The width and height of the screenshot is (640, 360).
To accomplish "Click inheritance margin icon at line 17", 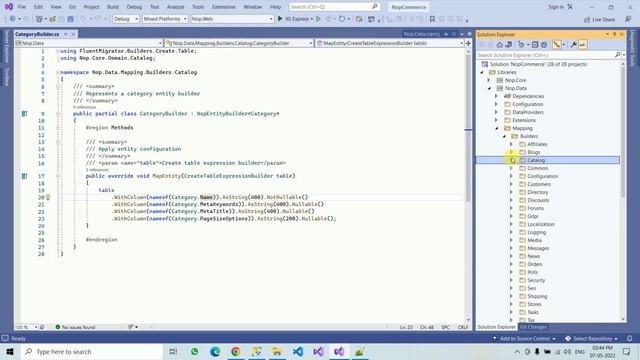I will (x=24, y=176).
